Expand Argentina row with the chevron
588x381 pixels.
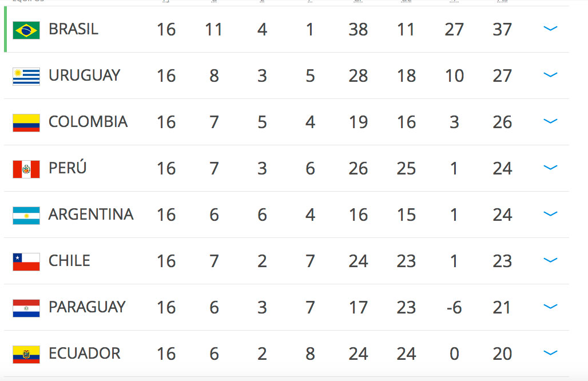point(550,214)
